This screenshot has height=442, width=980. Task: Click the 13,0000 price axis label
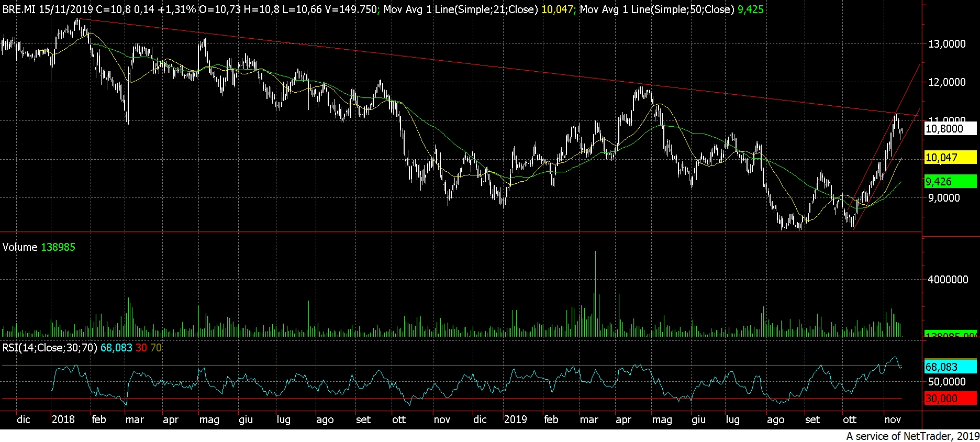click(946, 44)
